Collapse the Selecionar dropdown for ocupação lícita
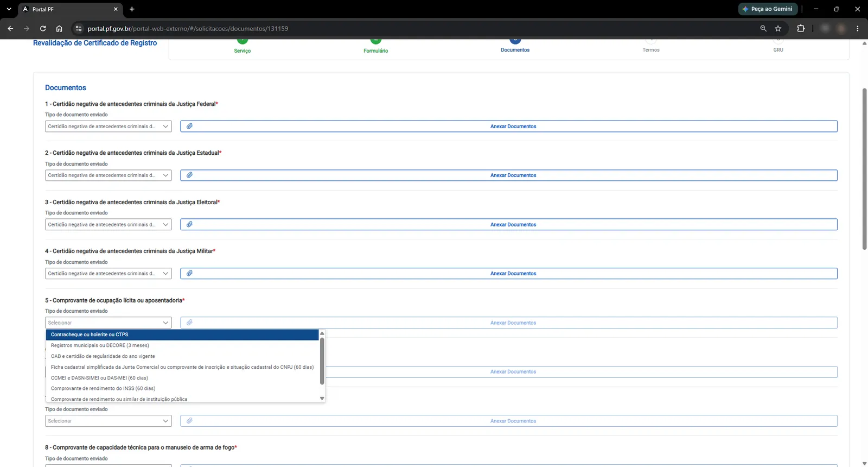This screenshot has height=467, width=868. point(108,323)
